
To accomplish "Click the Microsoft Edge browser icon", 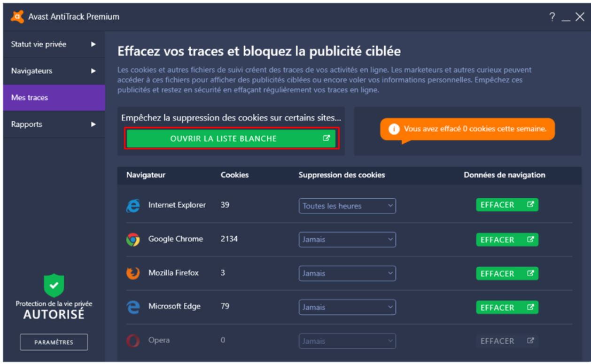I will [133, 307].
